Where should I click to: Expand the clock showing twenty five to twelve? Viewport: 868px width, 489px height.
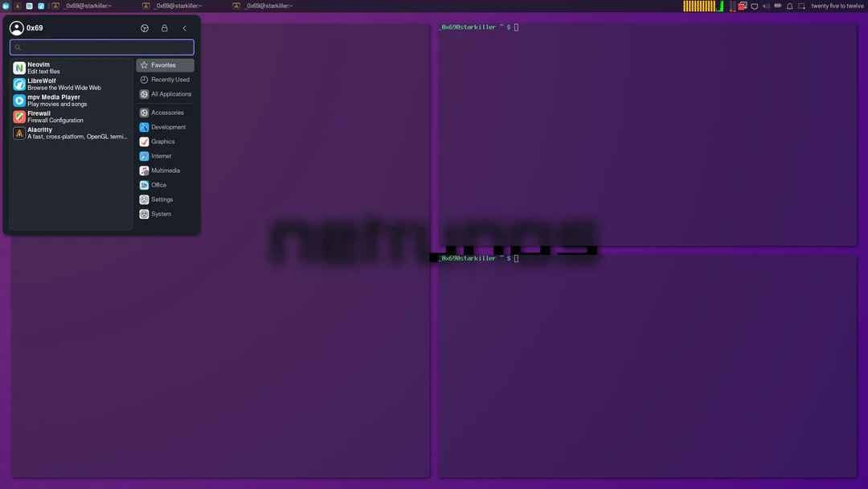coord(837,6)
